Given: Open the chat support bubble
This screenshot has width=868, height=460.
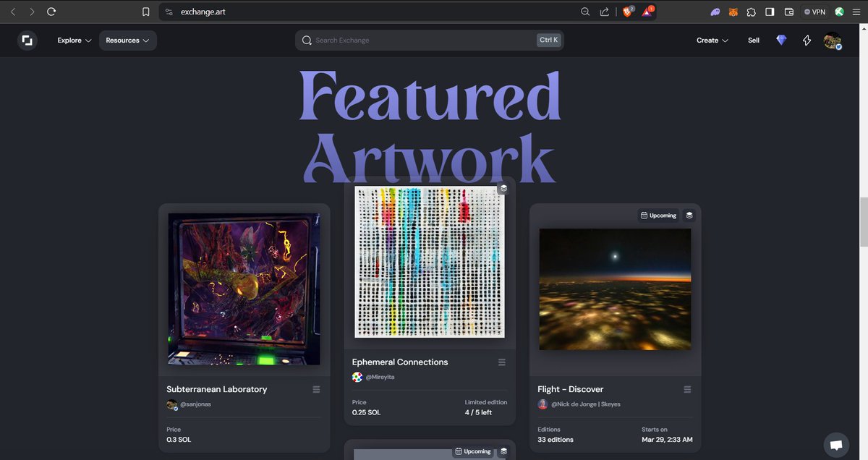Looking at the screenshot, I should 835,445.
